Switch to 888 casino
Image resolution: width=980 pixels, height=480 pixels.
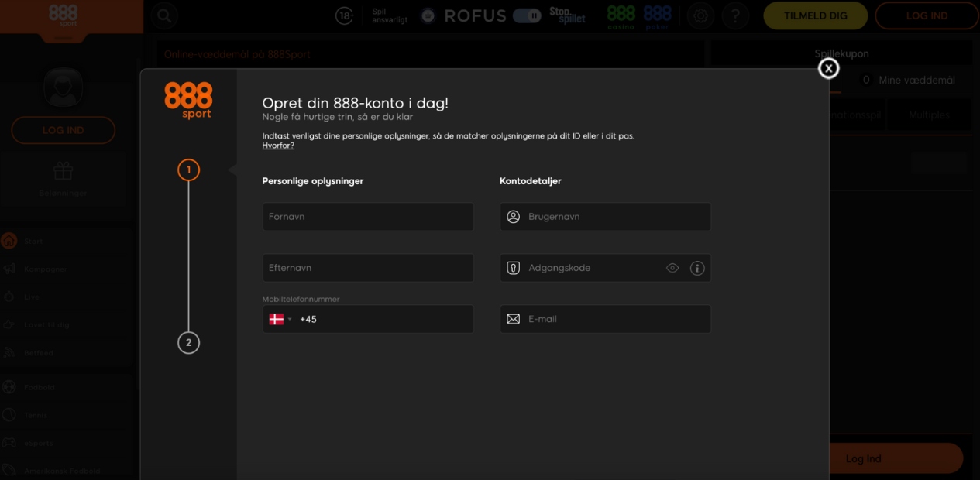click(x=621, y=17)
